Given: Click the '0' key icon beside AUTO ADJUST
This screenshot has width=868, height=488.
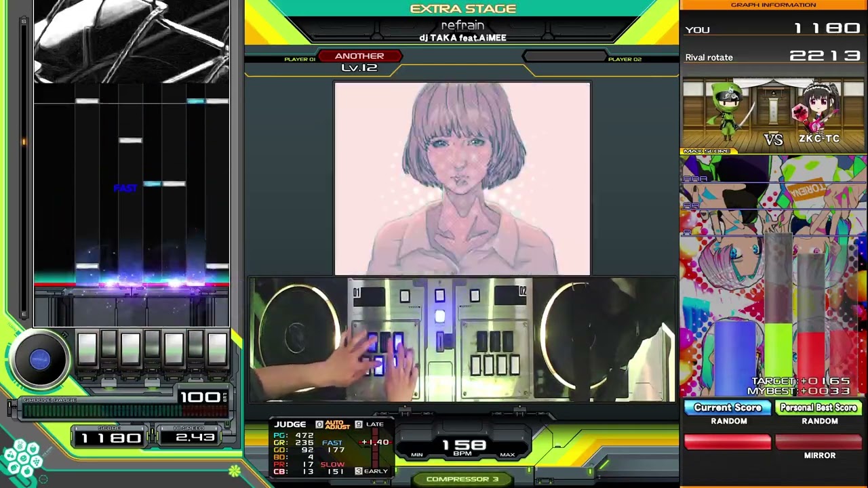Looking at the screenshot, I should pos(319,425).
